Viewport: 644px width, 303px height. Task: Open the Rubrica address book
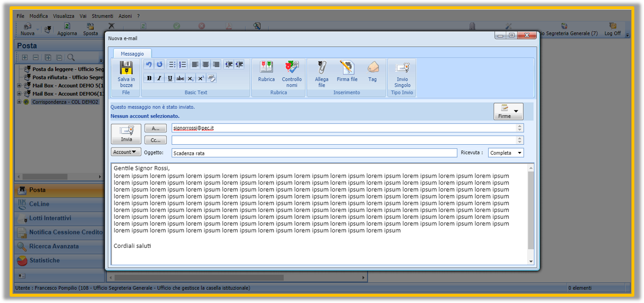[266, 71]
